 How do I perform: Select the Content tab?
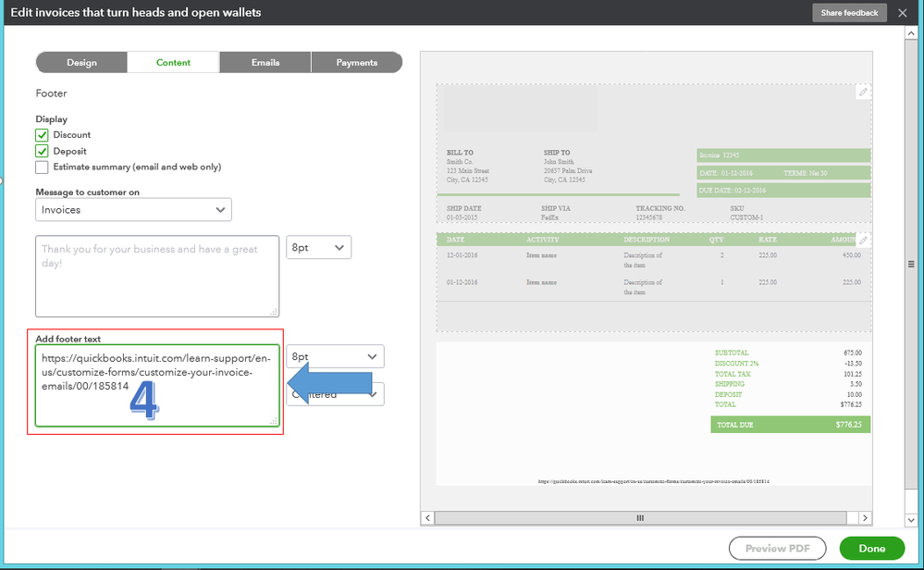(x=173, y=63)
